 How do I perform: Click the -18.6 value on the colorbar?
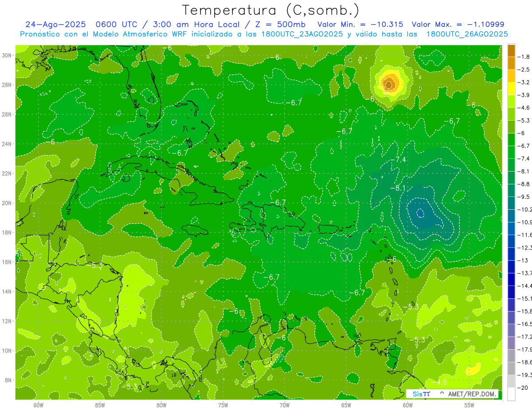524,362
